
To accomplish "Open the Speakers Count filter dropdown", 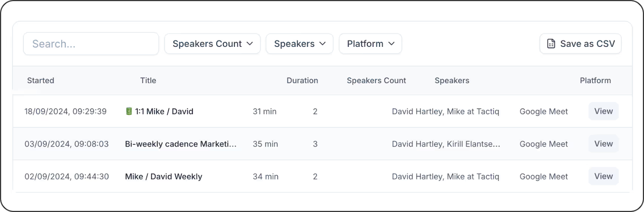I will (212, 44).
